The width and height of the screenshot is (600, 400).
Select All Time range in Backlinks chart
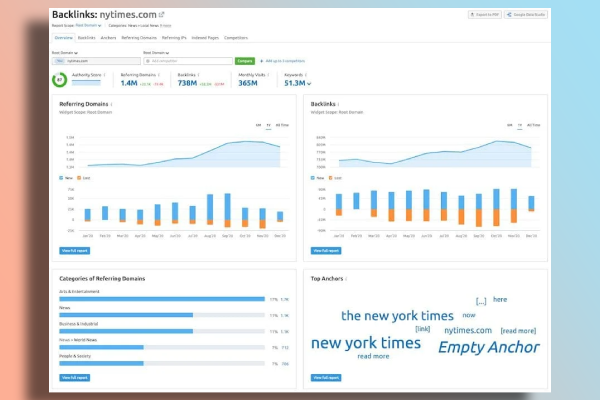tap(533, 125)
